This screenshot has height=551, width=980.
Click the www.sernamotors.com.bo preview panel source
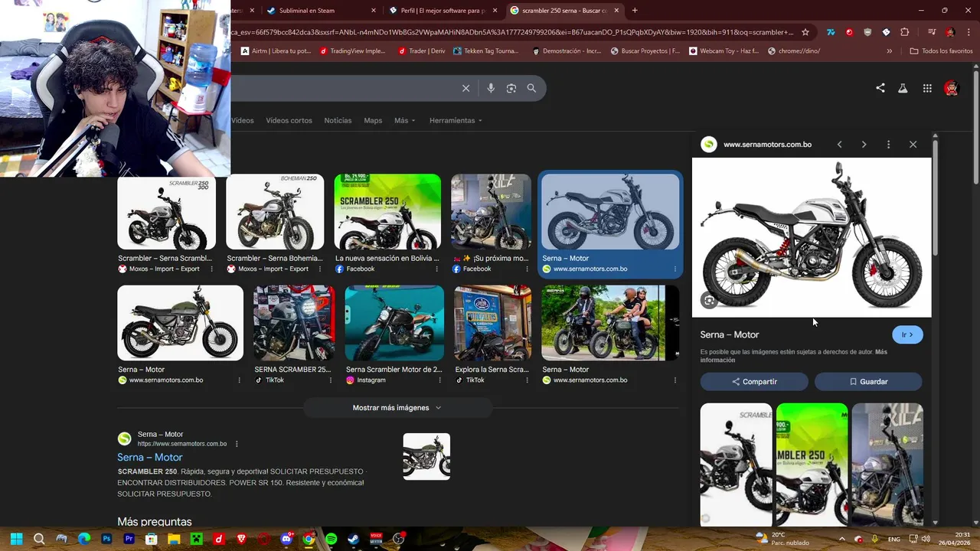(x=767, y=144)
